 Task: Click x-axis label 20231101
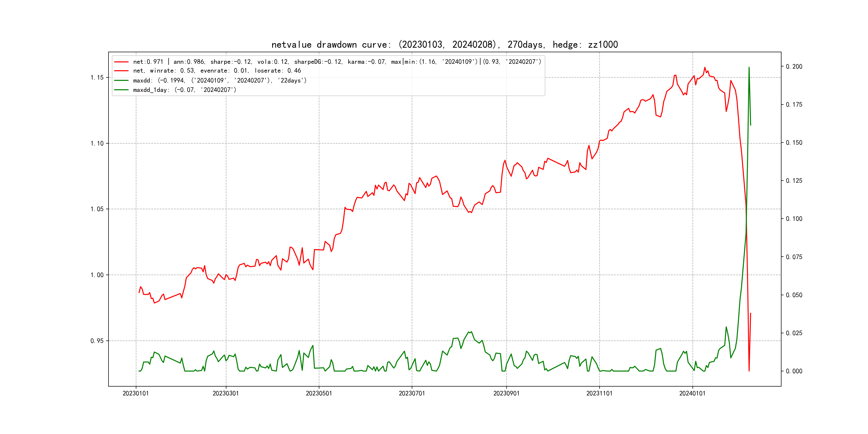click(x=599, y=393)
